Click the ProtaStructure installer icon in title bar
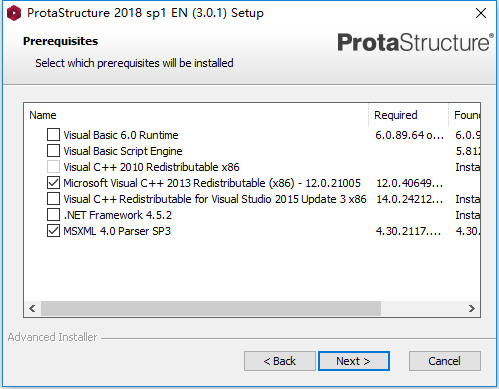Image resolution: width=499 pixels, height=389 pixels. [14, 13]
